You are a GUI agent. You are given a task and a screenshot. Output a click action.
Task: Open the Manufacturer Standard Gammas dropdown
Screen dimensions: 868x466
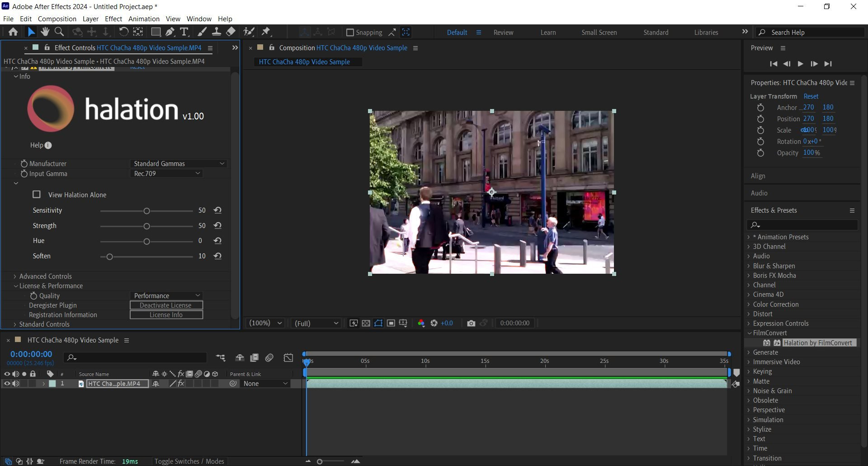coord(178,163)
